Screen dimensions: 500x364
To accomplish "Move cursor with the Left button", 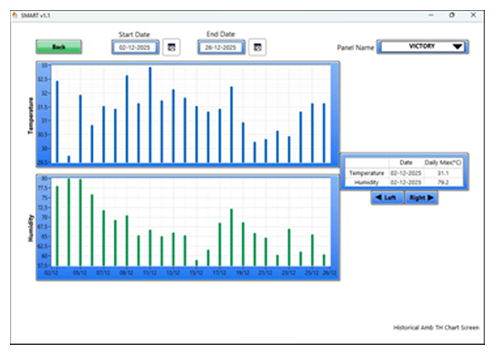I will (387, 198).
